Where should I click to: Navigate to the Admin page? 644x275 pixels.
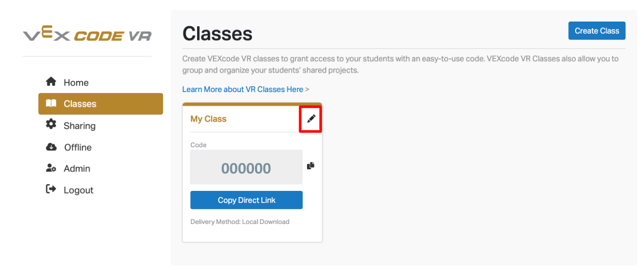click(77, 169)
